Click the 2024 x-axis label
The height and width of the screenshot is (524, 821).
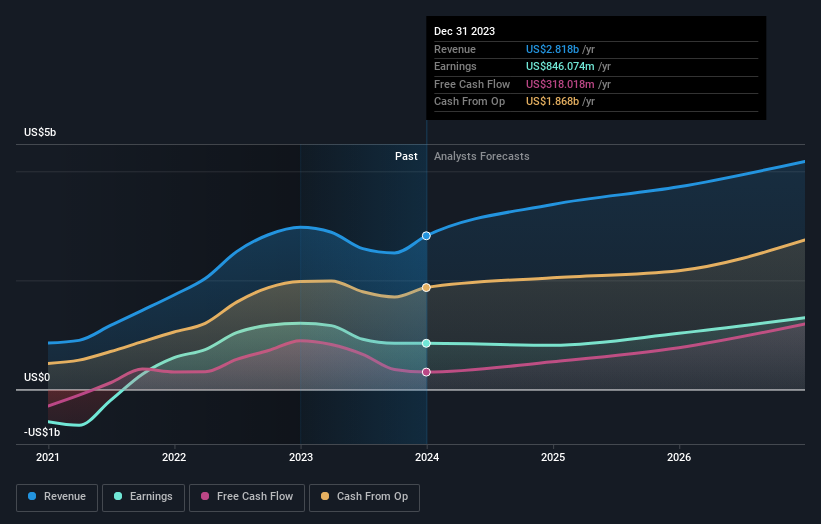[x=427, y=458]
